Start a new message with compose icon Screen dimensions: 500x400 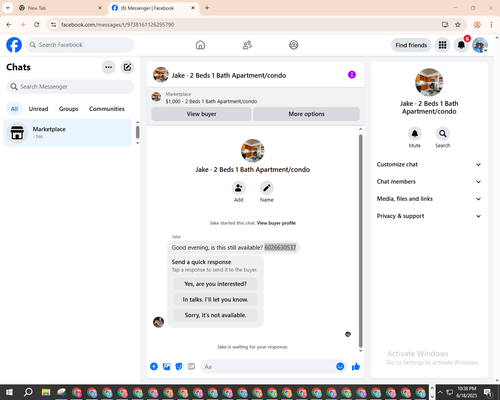127,67
